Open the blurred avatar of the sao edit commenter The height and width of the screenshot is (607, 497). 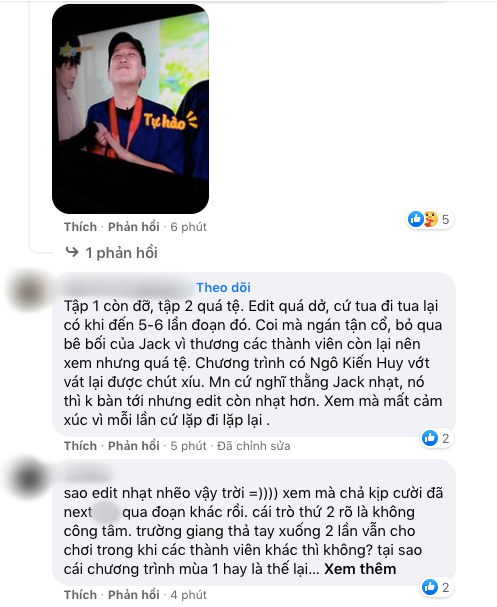coord(29,478)
